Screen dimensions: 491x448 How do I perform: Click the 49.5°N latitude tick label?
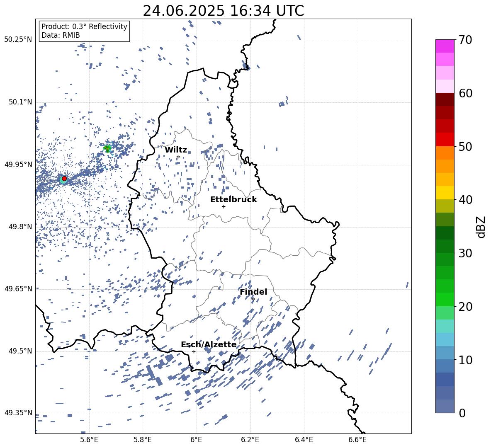click(20, 351)
